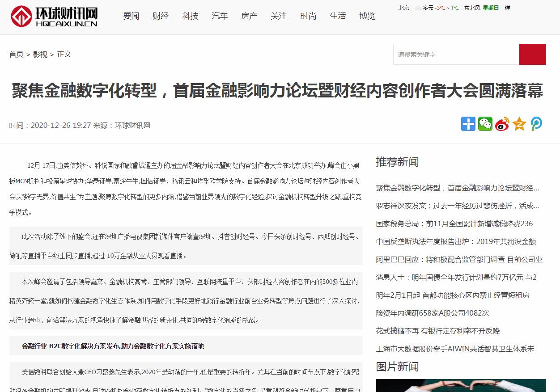Share via the blue P icon
The height and width of the screenshot is (392, 560).
536,124
